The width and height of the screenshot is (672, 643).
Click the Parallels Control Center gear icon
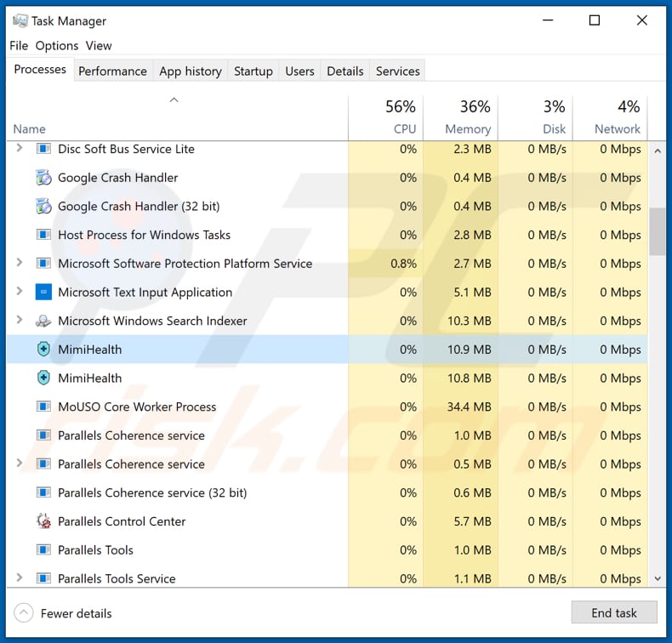point(43,521)
